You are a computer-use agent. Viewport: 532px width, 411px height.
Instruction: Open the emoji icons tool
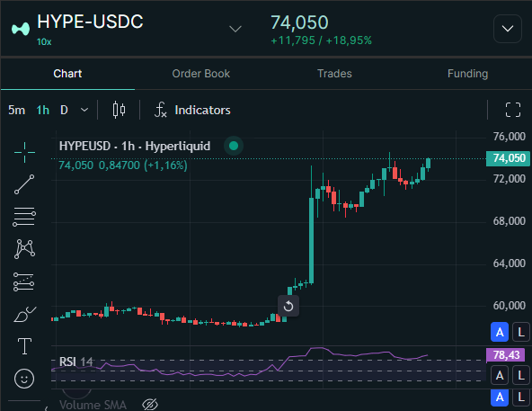tap(24, 379)
